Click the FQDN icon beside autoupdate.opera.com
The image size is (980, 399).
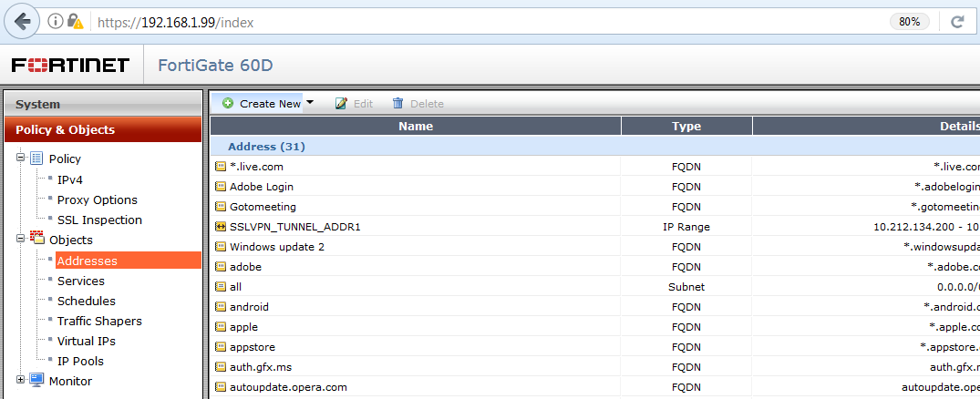pos(221,386)
